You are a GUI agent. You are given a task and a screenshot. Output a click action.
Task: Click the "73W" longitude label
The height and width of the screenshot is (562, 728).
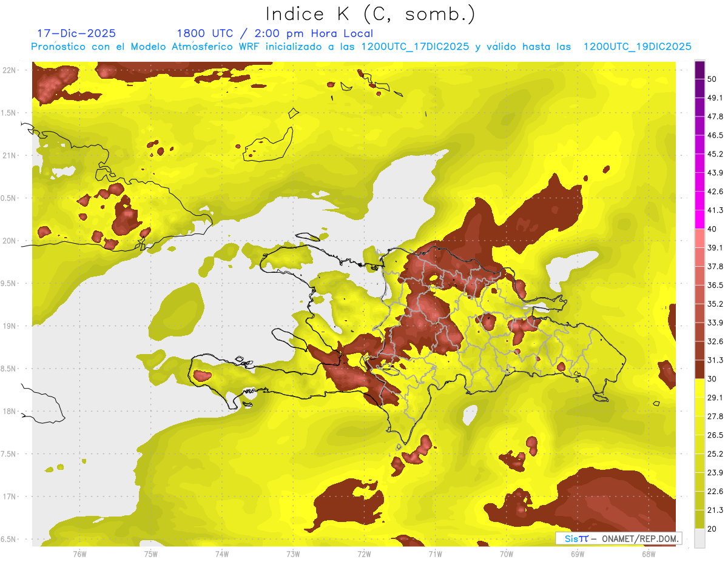293,554
